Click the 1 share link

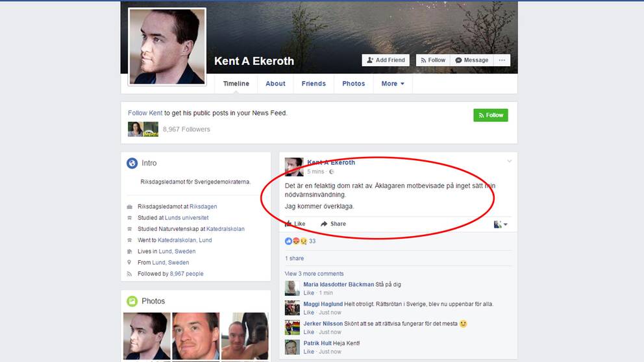click(x=295, y=258)
